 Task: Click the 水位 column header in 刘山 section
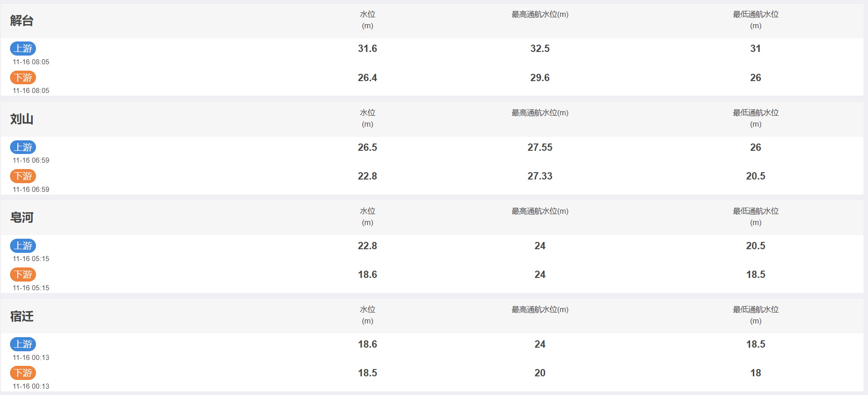(368, 118)
